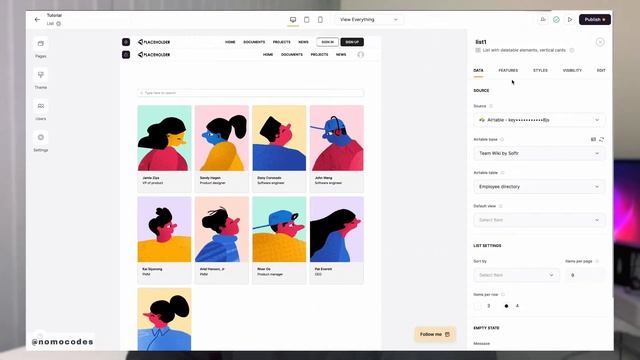Open the View Everything dropdown

pos(369,20)
